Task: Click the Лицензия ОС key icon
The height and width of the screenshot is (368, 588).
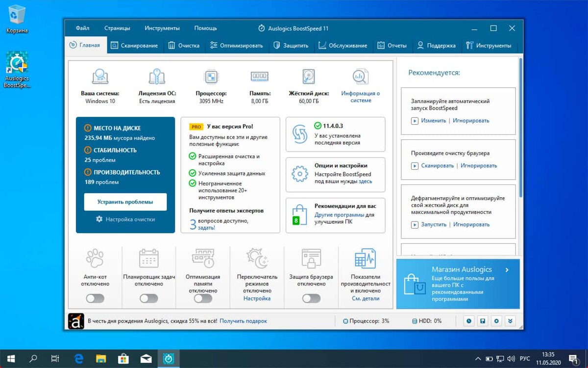Action: tap(157, 77)
